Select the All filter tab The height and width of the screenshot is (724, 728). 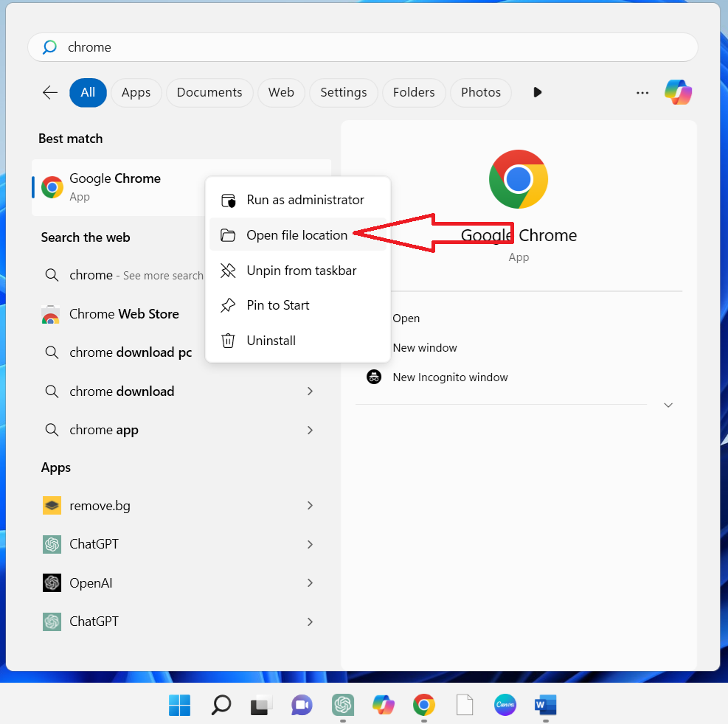[x=89, y=92]
